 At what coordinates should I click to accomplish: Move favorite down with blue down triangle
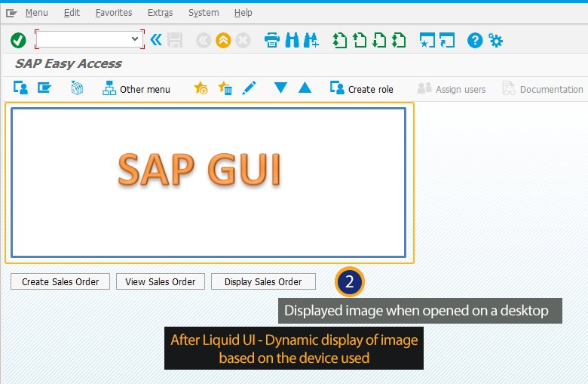coord(280,88)
